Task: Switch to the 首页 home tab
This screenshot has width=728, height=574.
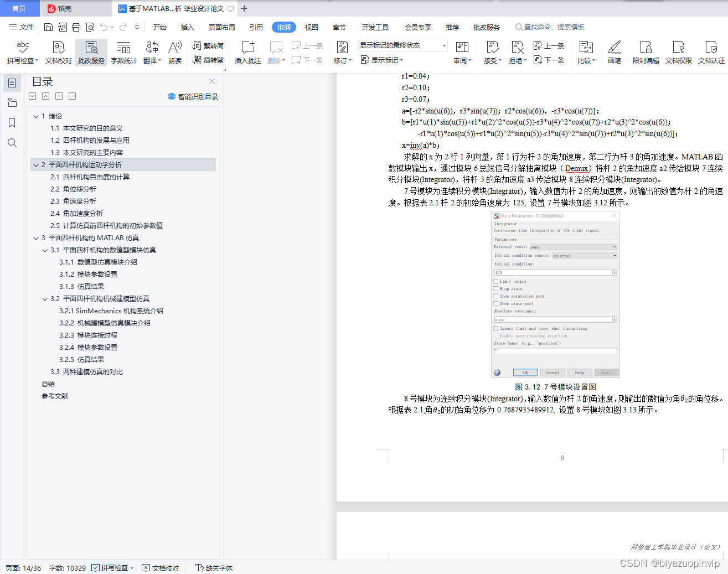Action: [x=19, y=8]
